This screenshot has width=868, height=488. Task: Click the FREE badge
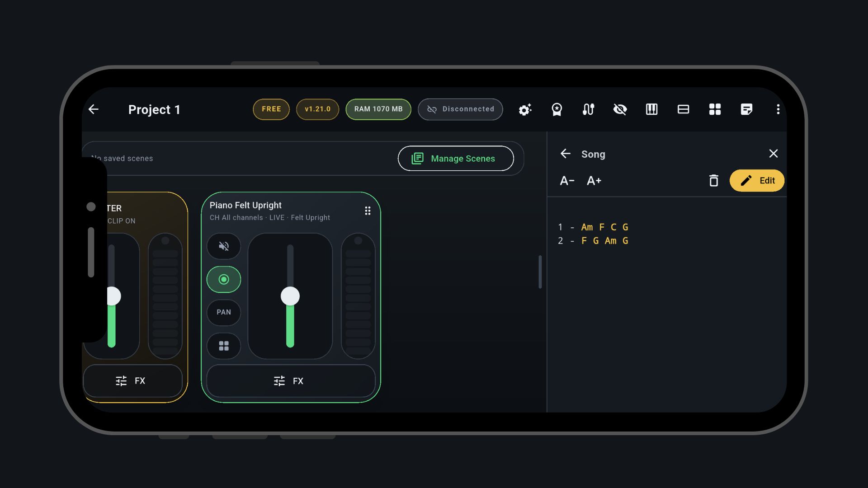tap(271, 109)
